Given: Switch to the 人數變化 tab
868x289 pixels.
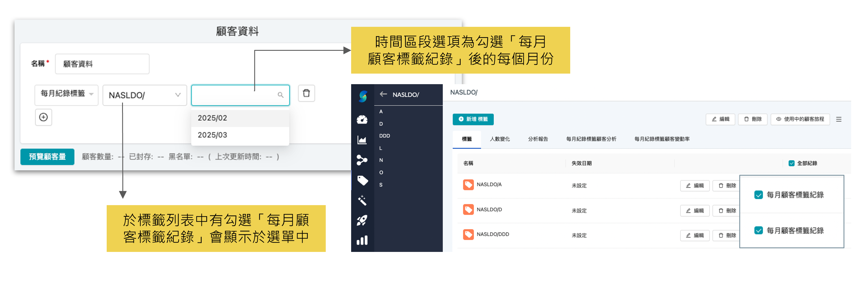Looking at the screenshot, I should pos(500,139).
